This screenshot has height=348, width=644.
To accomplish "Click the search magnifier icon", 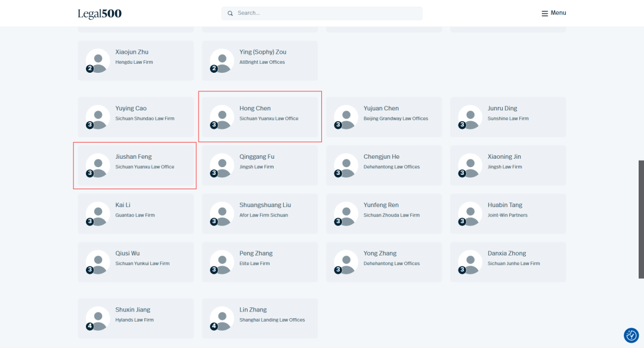I will click(230, 13).
